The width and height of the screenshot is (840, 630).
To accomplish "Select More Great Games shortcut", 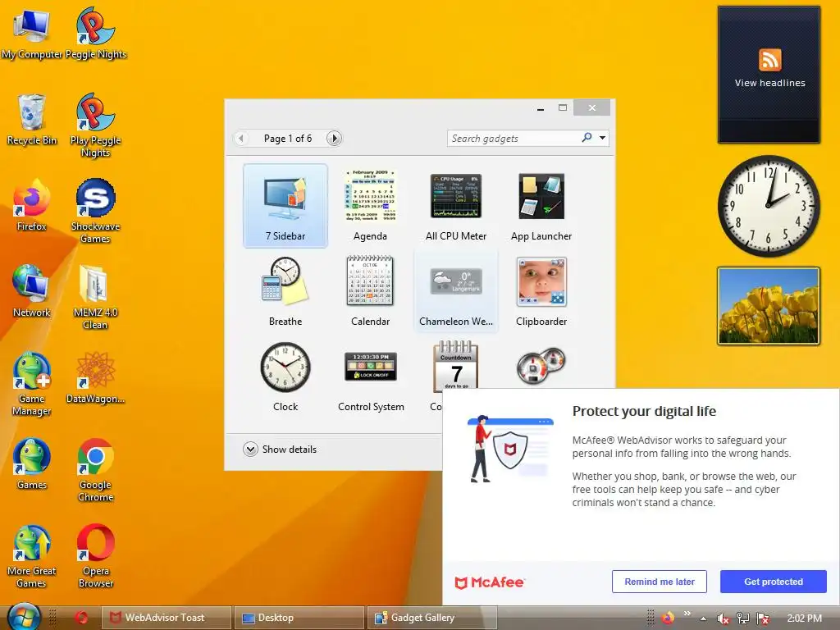I will click(x=32, y=556).
